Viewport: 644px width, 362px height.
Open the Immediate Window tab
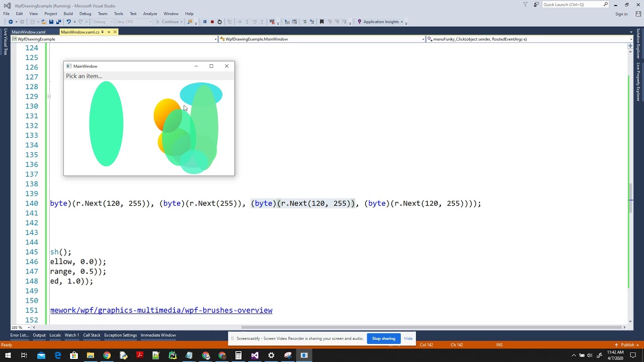coord(158,335)
